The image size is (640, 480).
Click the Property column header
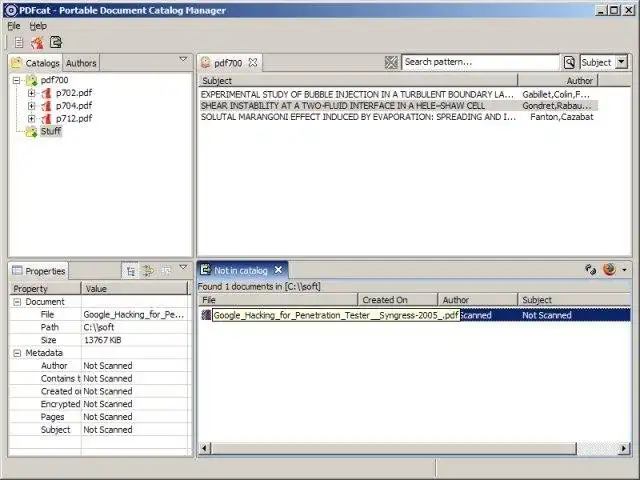(45, 289)
